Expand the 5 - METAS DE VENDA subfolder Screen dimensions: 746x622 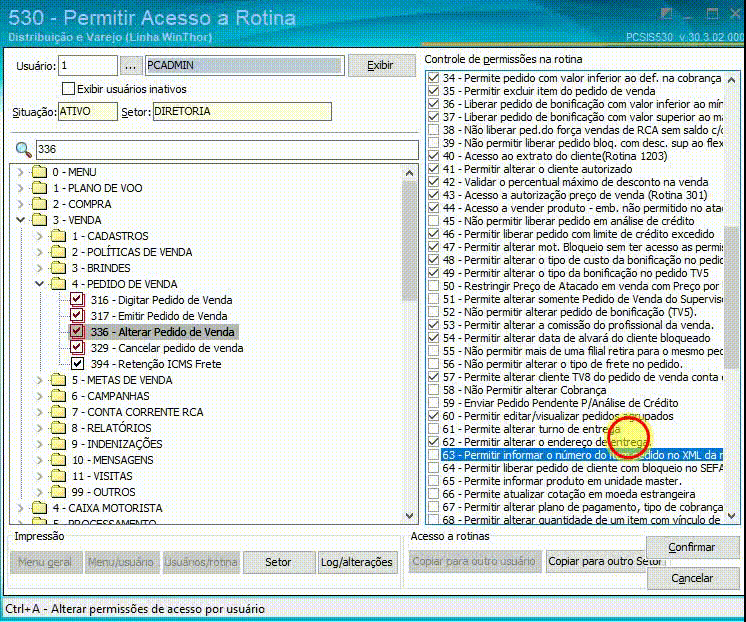tap(39, 380)
